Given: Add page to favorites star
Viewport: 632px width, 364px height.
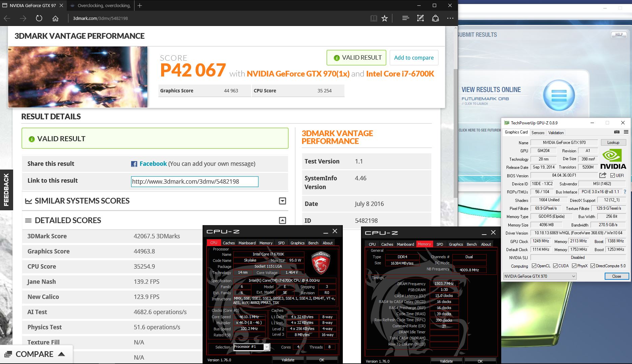Looking at the screenshot, I should pos(385,18).
